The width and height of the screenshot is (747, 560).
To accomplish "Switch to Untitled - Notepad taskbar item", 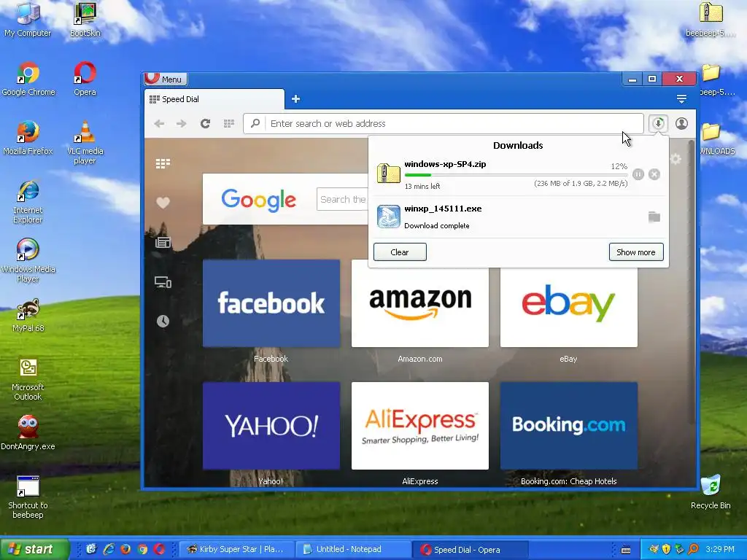I will click(352, 549).
